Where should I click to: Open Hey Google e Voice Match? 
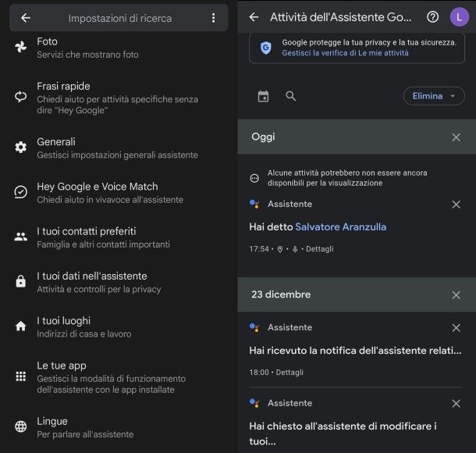click(x=119, y=193)
